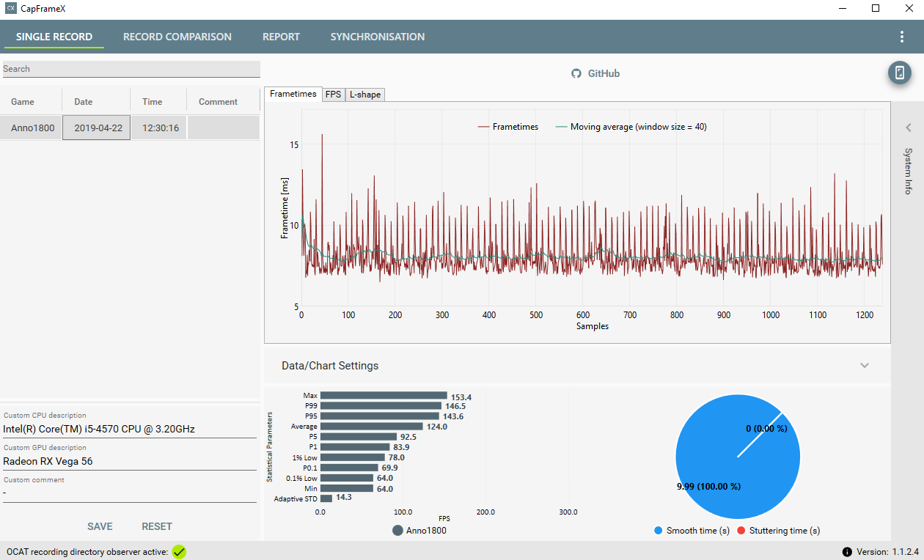The height and width of the screenshot is (560, 924).
Task: Click the 2019-04-22 date cell
Action: coord(96,128)
